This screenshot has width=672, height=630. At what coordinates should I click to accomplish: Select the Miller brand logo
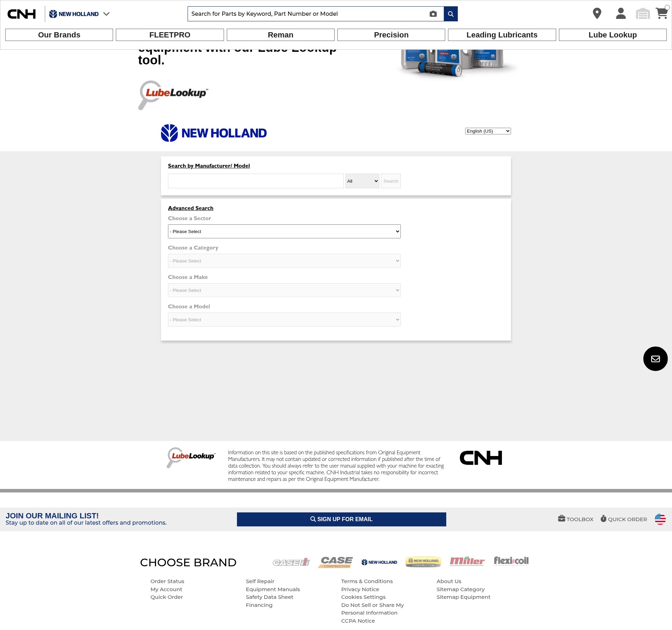[x=467, y=561]
